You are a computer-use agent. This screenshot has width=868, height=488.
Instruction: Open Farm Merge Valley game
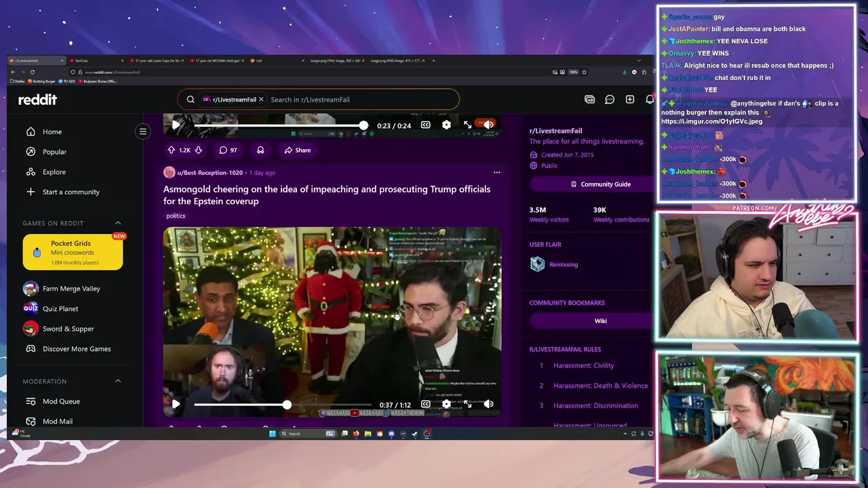(71, 289)
